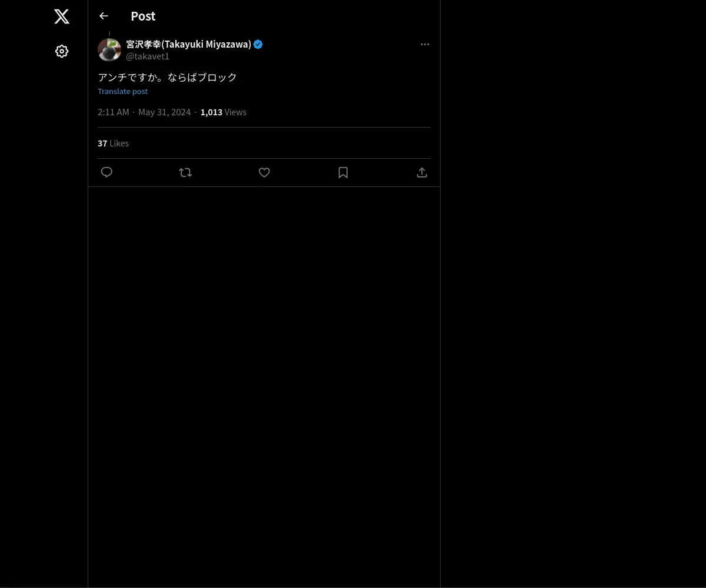Click the 1,013 Views count
Image resolution: width=706 pixels, height=588 pixels.
(224, 112)
